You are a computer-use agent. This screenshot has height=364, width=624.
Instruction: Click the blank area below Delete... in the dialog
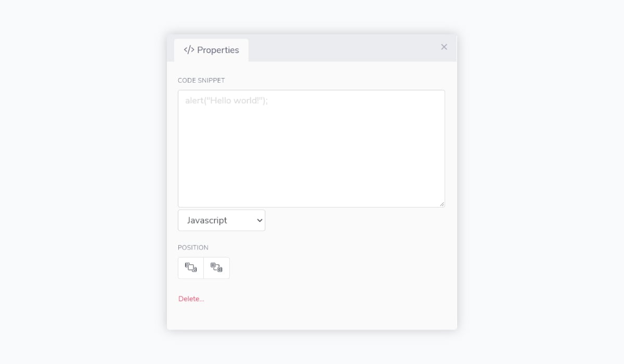(x=311, y=317)
